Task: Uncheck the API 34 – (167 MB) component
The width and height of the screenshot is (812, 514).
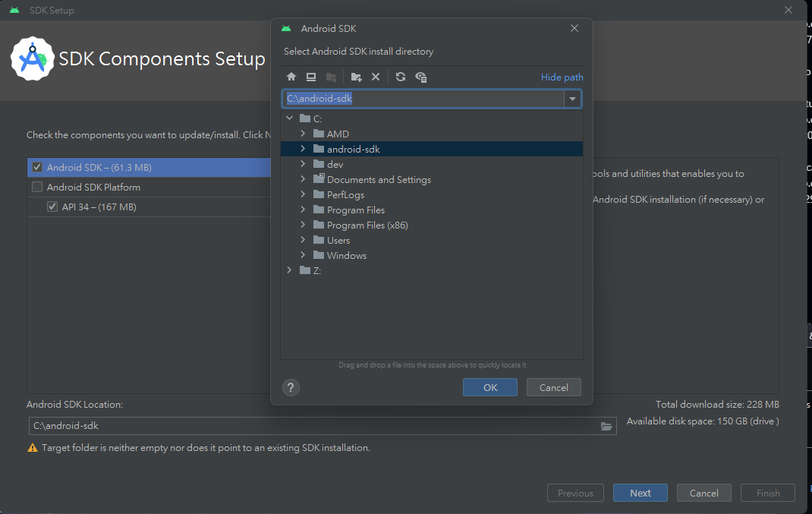Action: pos(52,206)
